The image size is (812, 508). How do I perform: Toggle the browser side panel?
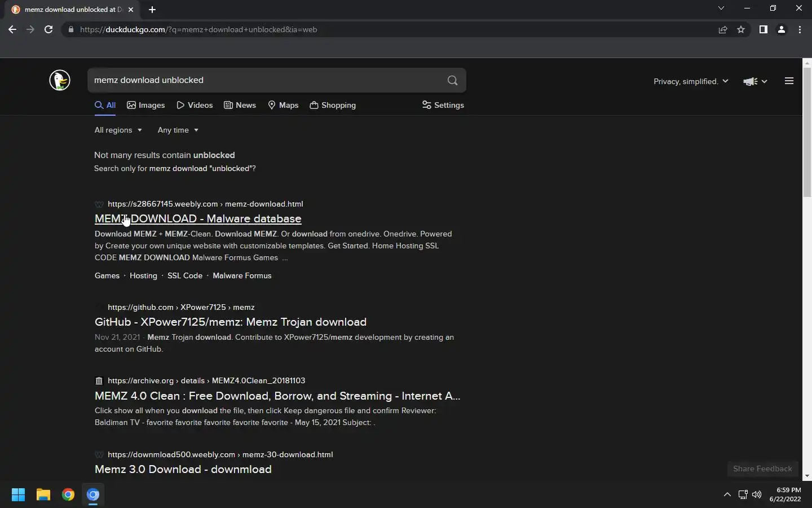tap(763, 29)
